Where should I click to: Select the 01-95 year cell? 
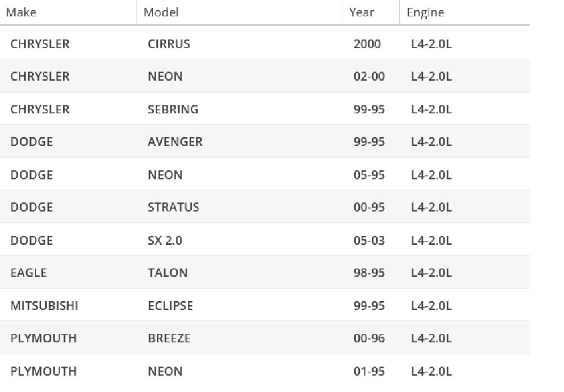coord(369,371)
